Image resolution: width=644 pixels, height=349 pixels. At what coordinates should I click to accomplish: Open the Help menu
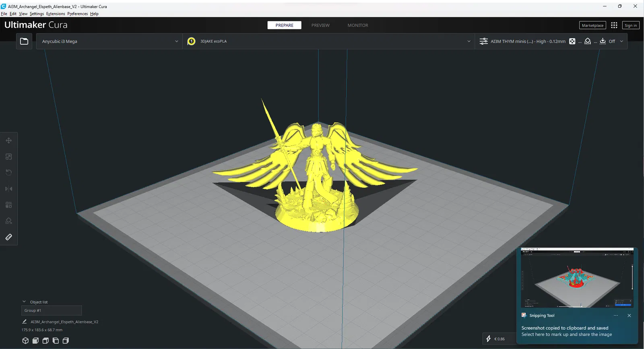(x=94, y=14)
